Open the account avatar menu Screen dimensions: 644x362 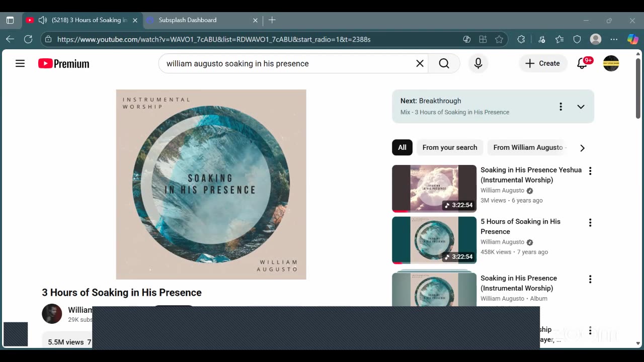point(611,63)
